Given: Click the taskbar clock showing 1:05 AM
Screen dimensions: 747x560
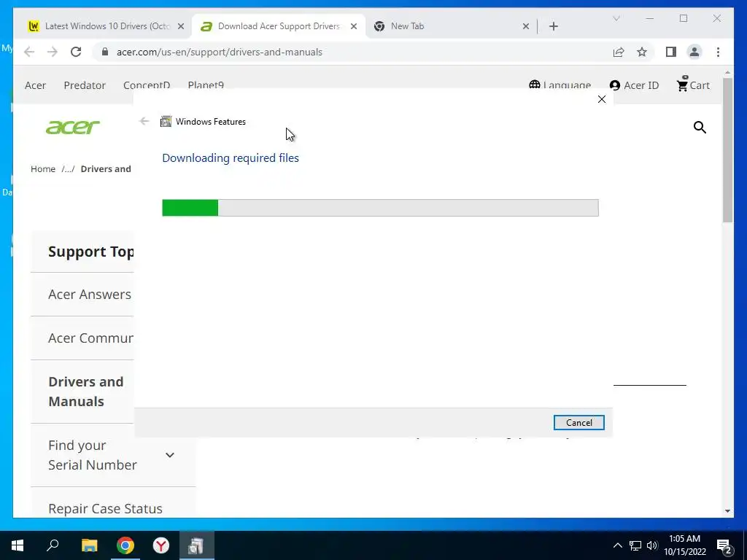Looking at the screenshot, I should [684, 545].
